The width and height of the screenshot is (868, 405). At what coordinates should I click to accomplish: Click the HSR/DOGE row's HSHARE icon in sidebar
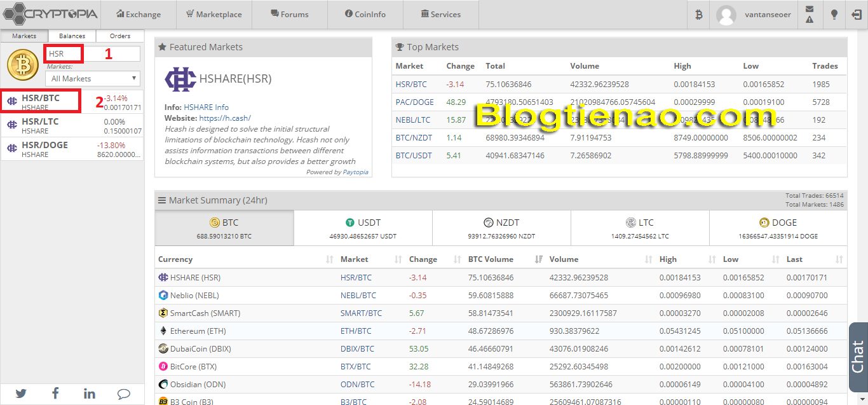pos(11,148)
